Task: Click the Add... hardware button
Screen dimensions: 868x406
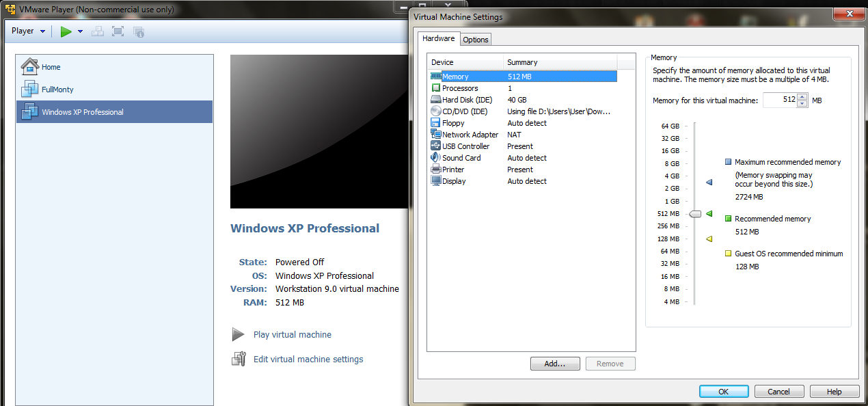Action: point(555,364)
